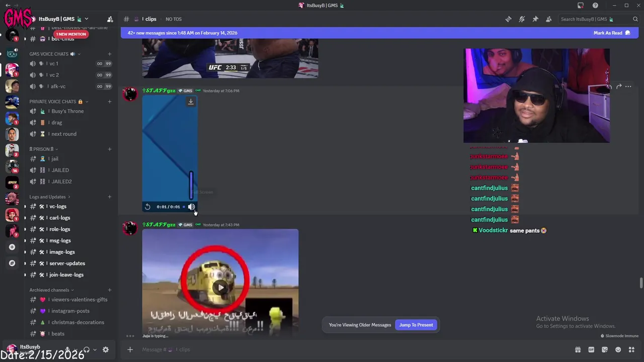Viewport: 644px width, 362px height.
Task: Add a channel to PRIVATE VOICE CHATS
Action: [110, 102]
